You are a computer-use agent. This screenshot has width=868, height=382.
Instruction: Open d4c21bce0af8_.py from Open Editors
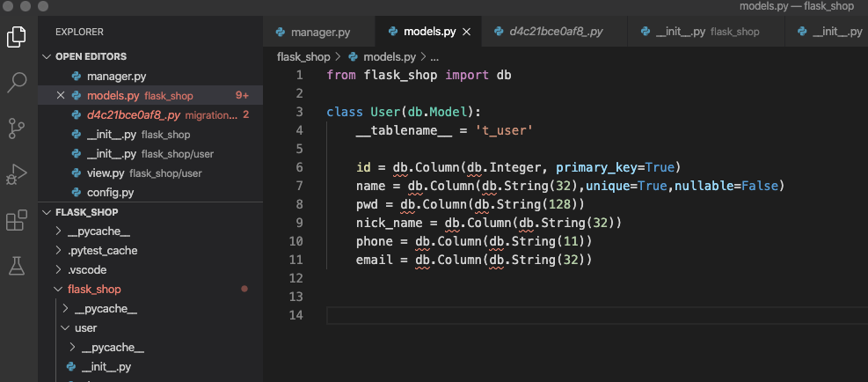click(150, 114)
